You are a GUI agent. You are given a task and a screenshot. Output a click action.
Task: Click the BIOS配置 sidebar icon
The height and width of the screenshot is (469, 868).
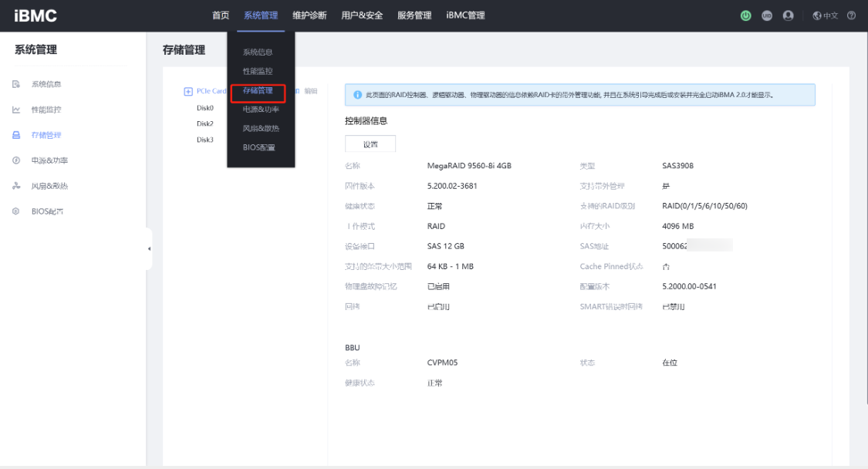click(16, 211)
